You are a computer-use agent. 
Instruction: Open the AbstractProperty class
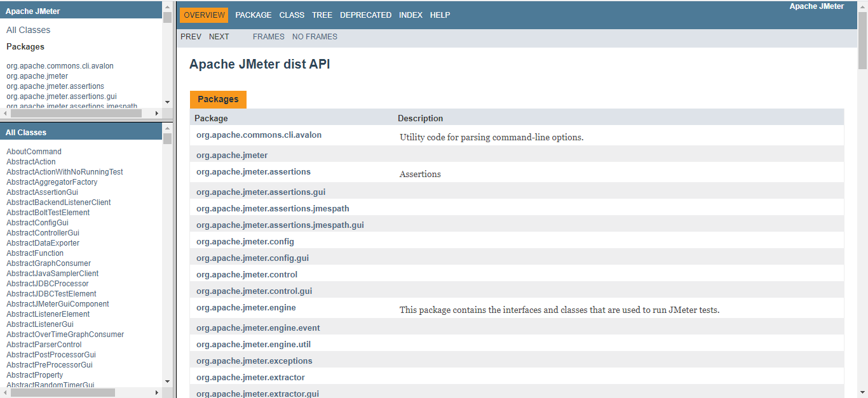[x=34, y=375]
